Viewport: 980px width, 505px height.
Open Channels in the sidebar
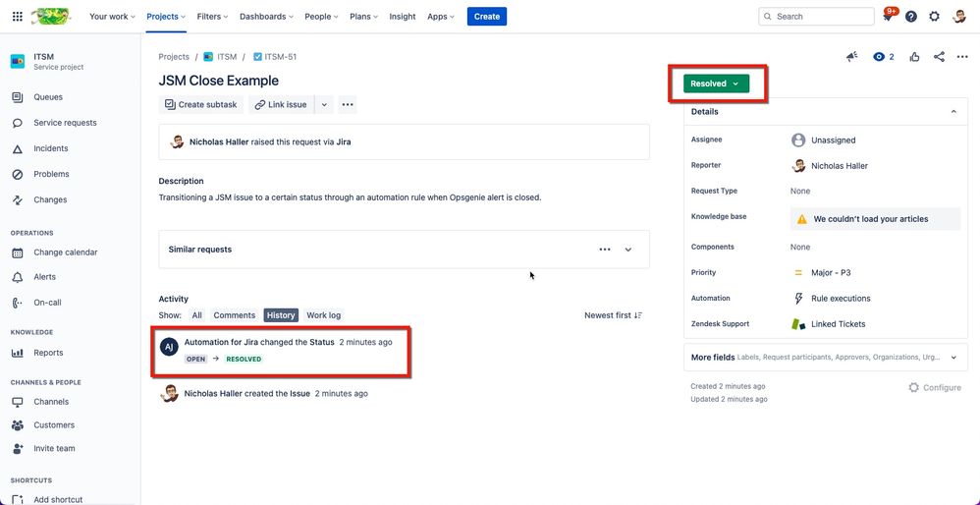[x=51, y=402]
